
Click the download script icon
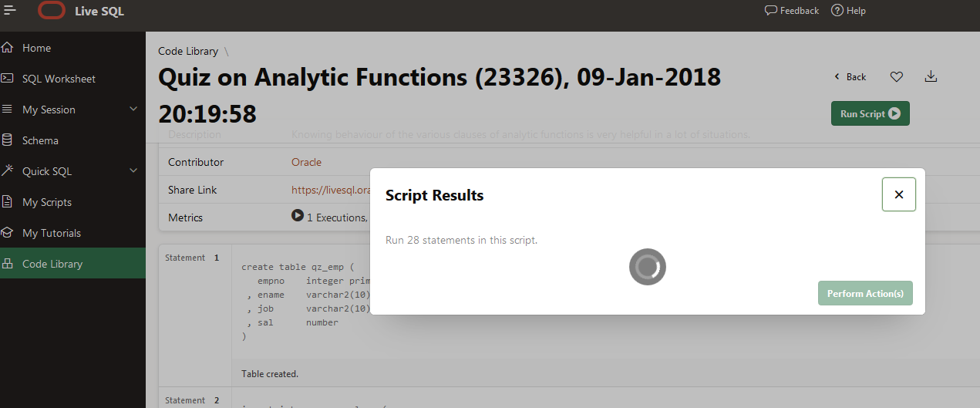click(931, 76)
